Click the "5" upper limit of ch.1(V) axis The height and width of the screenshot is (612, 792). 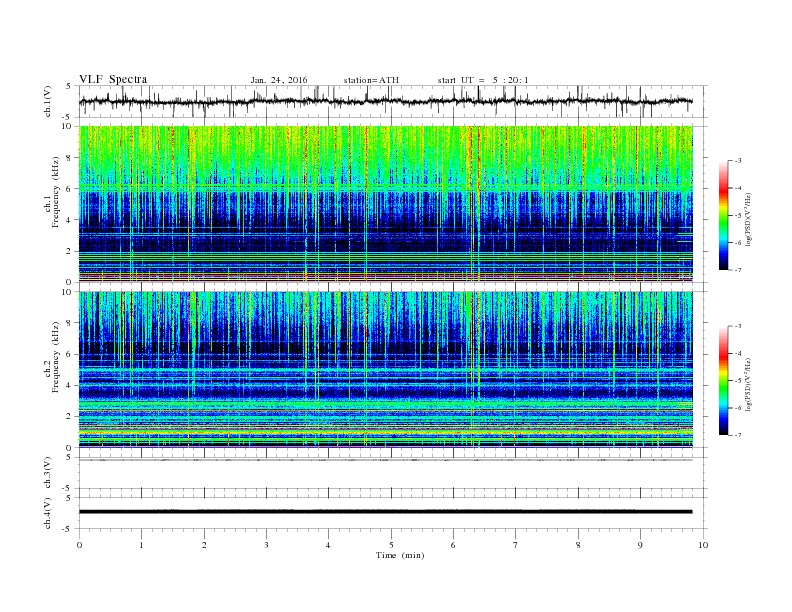pos(68,86)
